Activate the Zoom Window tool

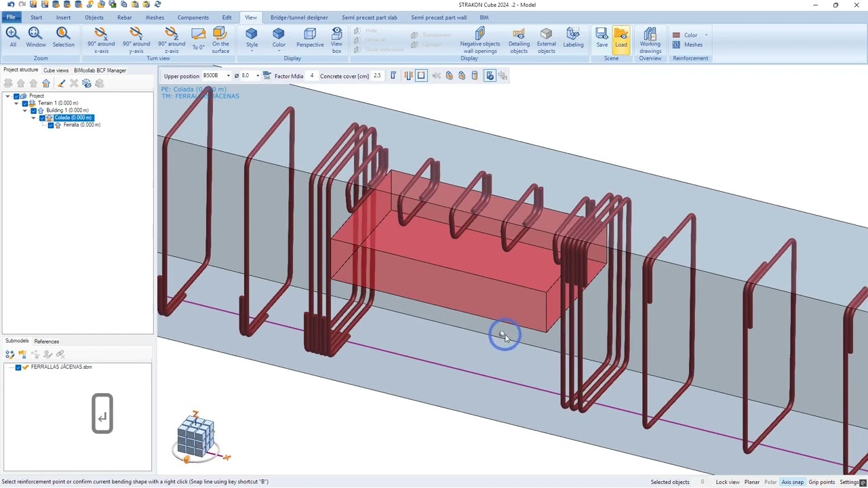click(36, 37)
